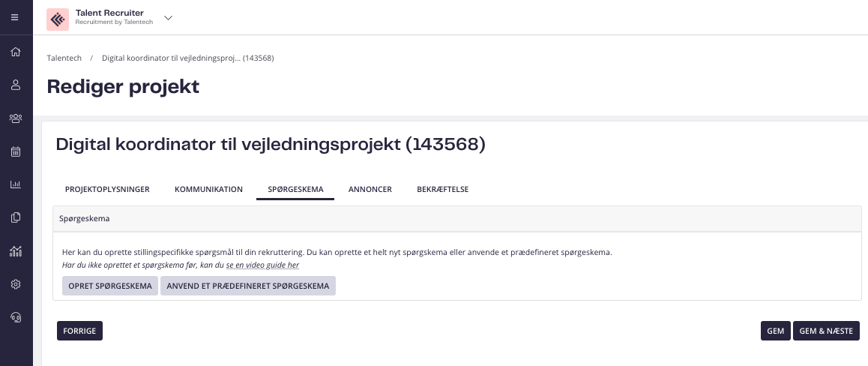Viewport: 868px width, 366px height.
Task: Open the analytics trend chart icon
Action: click(x=16, y=250)
